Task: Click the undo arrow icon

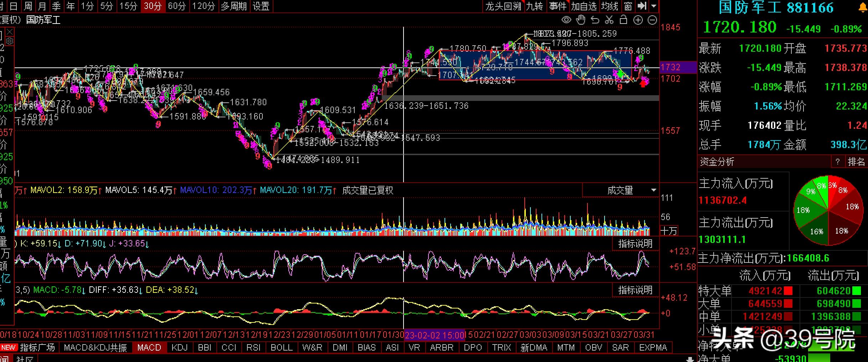Action: pos(595,20)
